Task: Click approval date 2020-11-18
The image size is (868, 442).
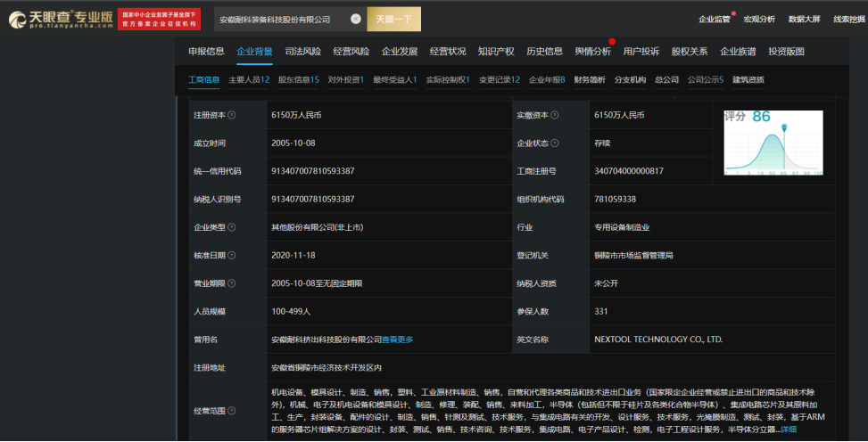Action: 293,256
